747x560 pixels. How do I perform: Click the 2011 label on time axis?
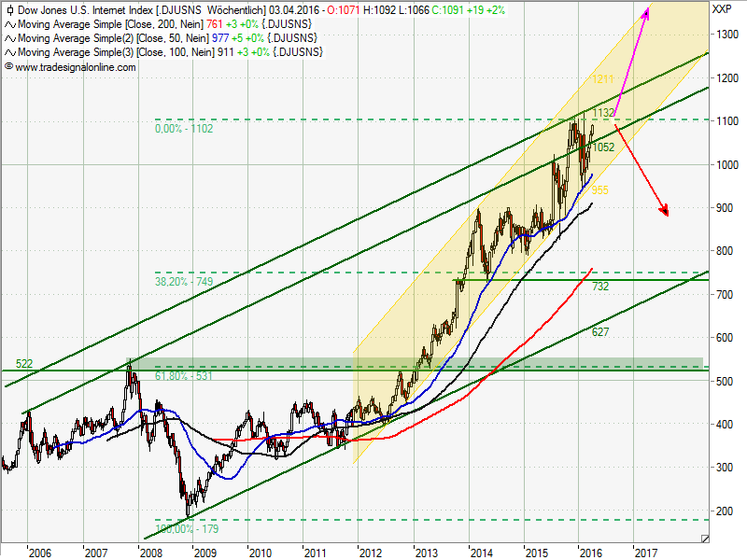[x=316, y=553]
